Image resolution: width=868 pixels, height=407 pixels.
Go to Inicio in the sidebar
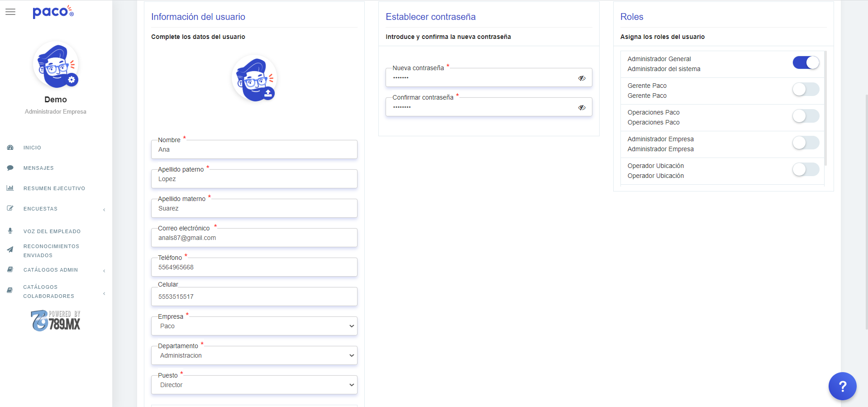32,148
